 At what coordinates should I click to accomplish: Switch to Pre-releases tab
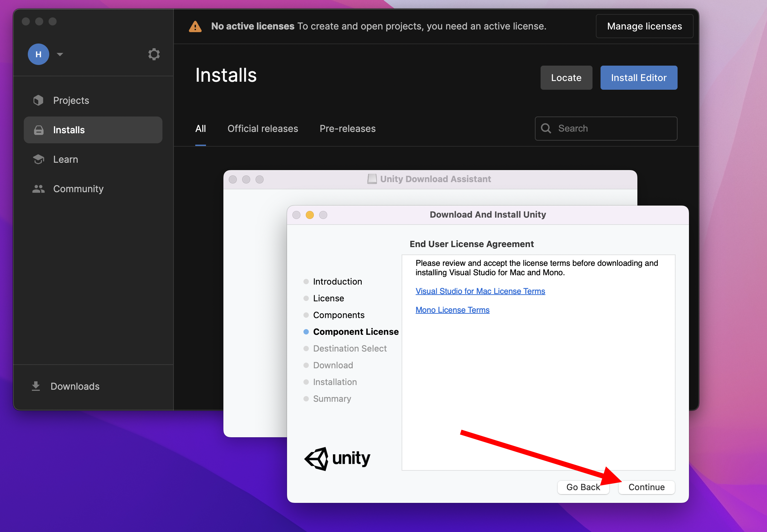(347, 129)
